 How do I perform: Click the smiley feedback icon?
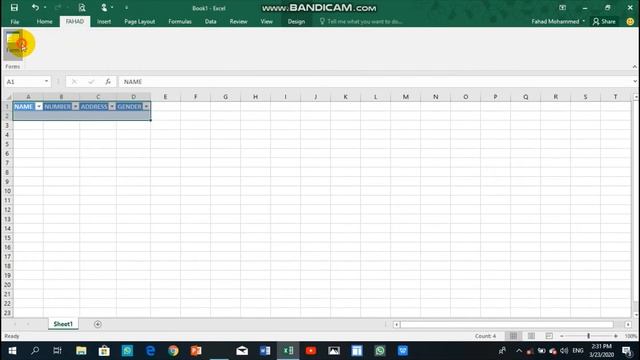coord(630,22)
